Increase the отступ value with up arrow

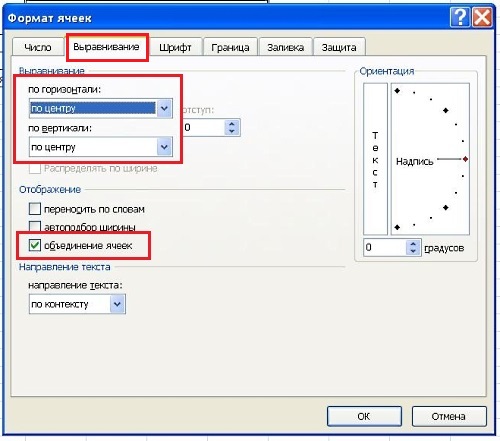pos(232,124)
